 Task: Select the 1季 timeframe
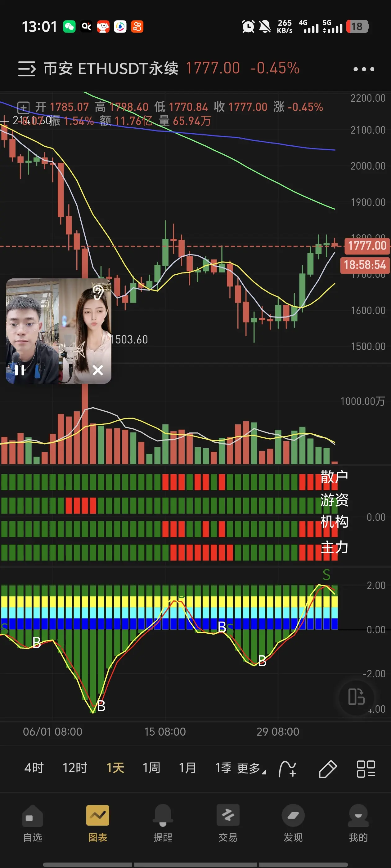[223, 768]
